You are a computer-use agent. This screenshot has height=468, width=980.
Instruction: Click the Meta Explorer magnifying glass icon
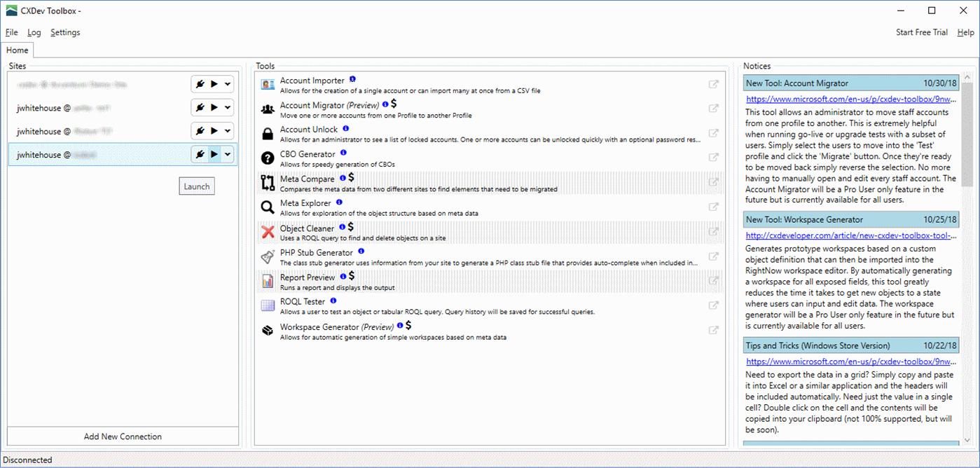pos(267,207)
